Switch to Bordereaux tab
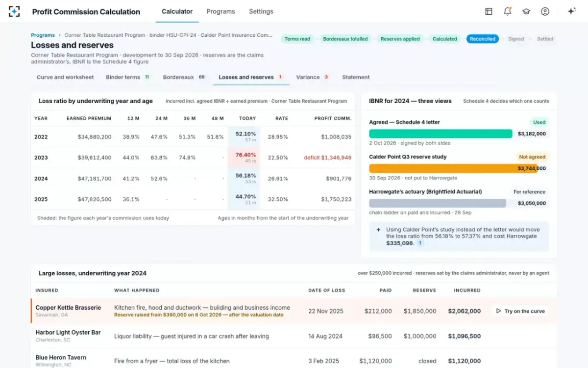The width and height of the screenshot is (588, 368). (184, 77)
